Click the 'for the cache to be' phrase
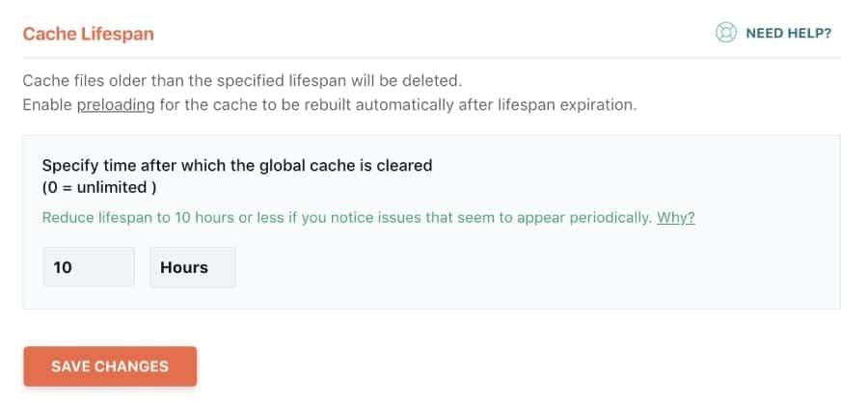Screen dimensions: 868x406 click(x=225, y=104)
